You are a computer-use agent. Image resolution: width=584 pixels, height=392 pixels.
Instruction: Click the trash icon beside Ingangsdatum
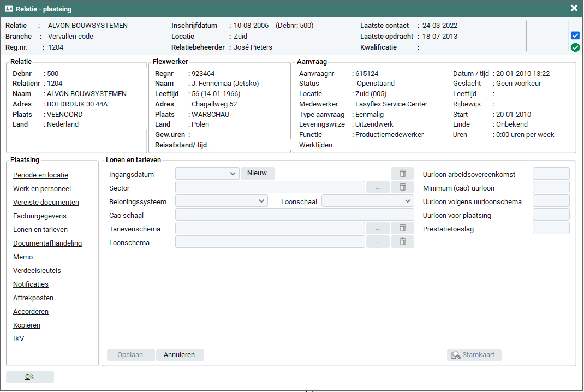(402, 174)
